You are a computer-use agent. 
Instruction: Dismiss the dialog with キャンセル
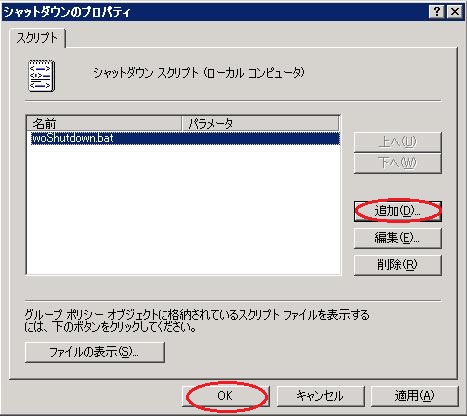(x=321, y=396)
